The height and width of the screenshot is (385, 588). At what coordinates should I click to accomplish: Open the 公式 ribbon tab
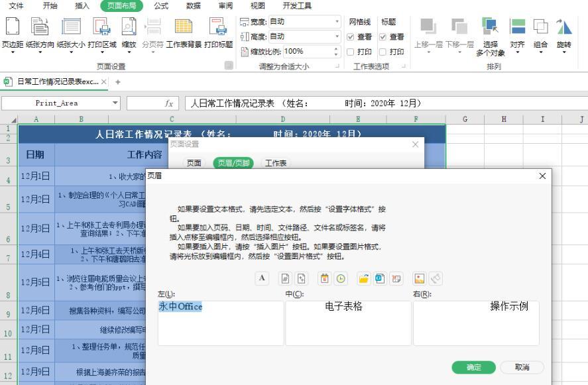point(160,6)
